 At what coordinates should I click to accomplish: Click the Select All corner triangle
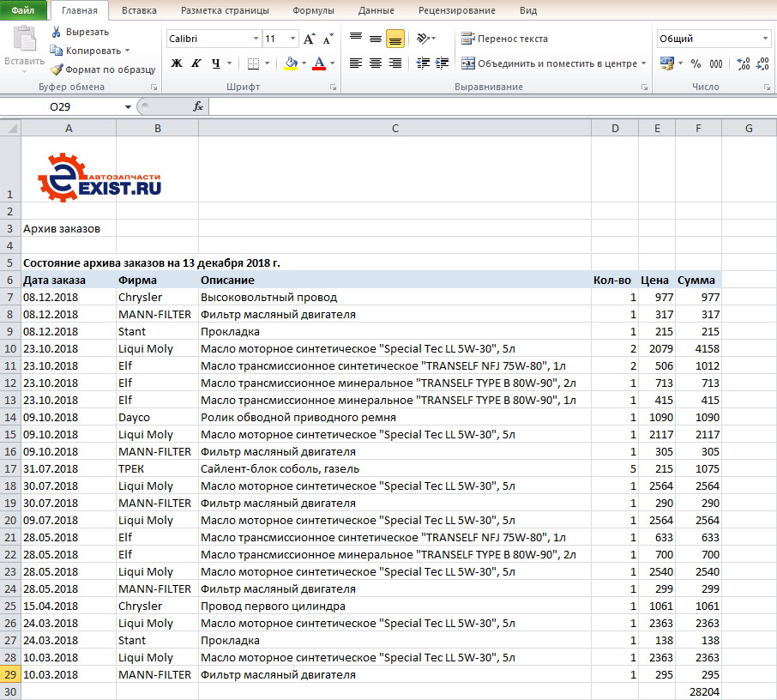point(10,129)
